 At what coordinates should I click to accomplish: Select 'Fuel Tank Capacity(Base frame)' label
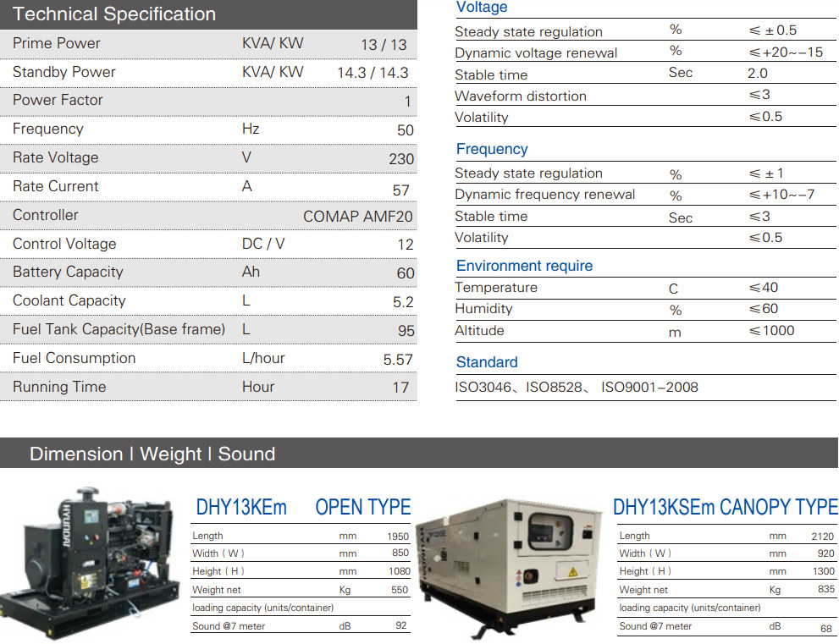119,329
